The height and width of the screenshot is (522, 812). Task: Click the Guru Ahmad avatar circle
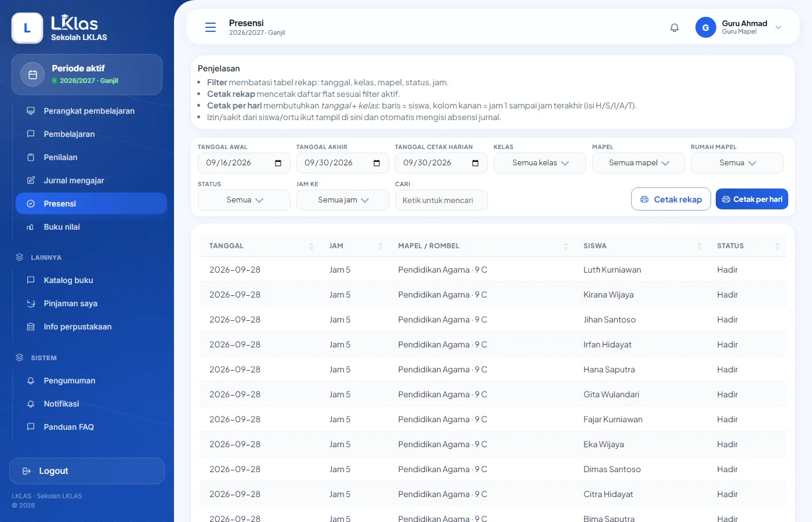(706, 27)
